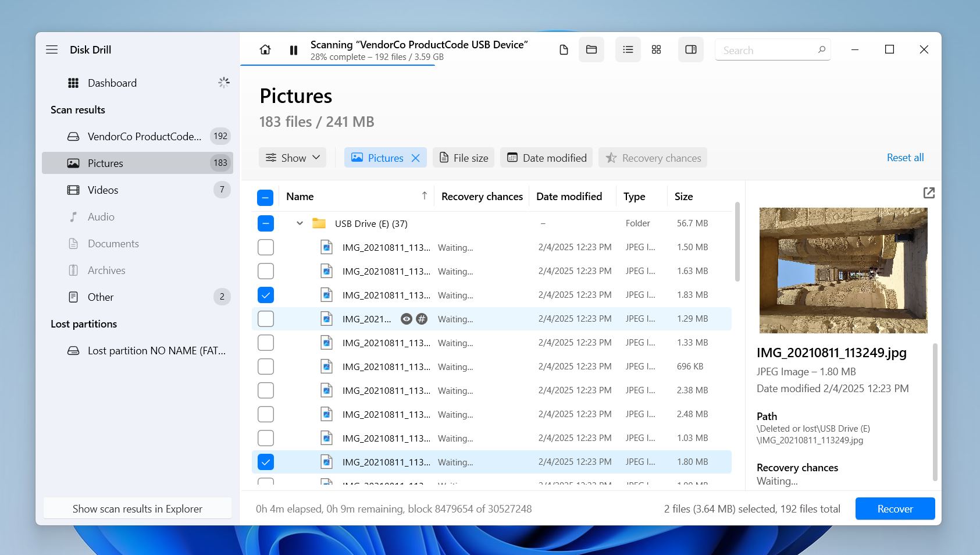Select VendorCo ProductCode device in scan results
This screenshot has height=555, width=980.
137,136
